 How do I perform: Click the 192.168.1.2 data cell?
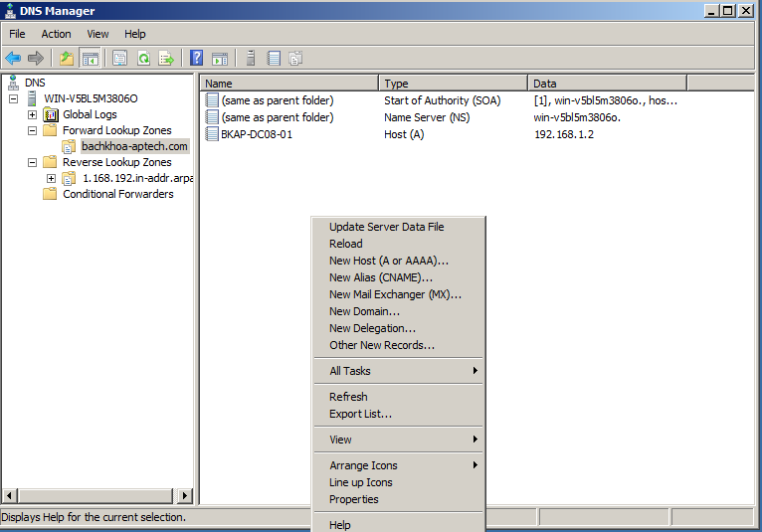click(564, 134)
